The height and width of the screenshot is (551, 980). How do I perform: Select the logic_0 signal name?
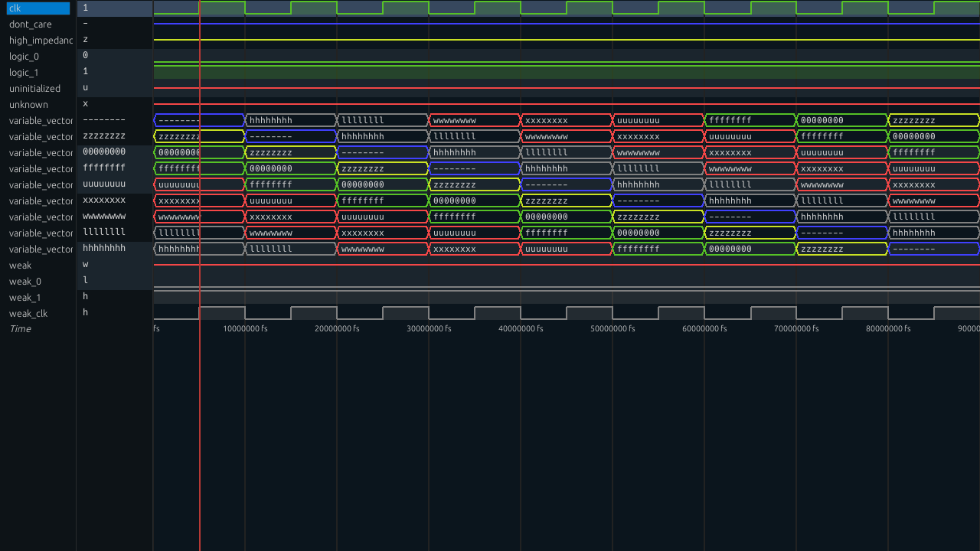(x=24, y=56)
